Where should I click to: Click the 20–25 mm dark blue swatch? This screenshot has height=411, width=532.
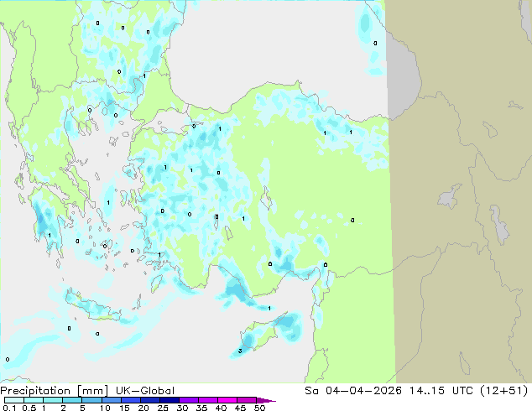click(149, 400)
